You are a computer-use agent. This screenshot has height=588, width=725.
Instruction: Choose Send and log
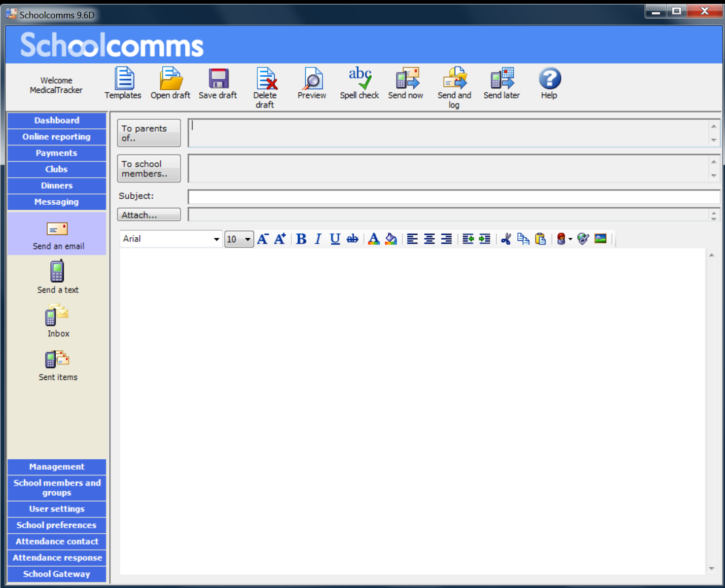point(454,87)
